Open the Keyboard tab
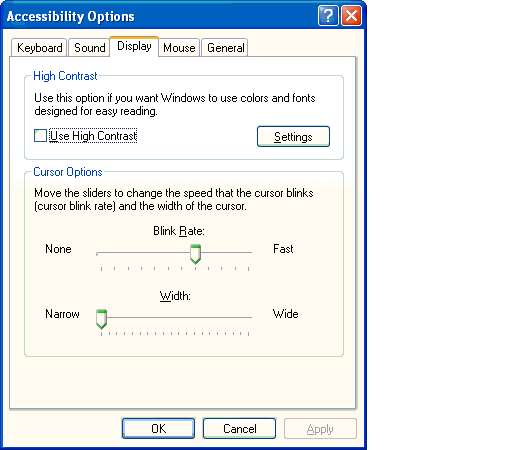Viewport: 512px width, 450px height. [x=39, y=48]
